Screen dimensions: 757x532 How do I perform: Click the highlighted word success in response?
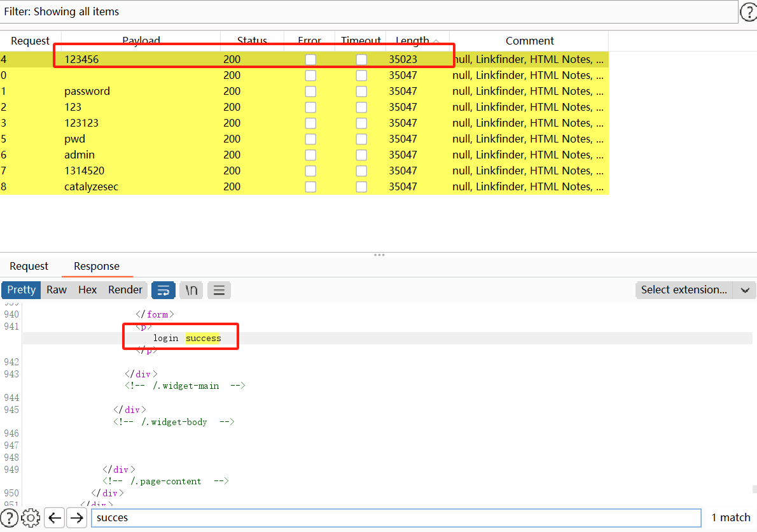point(204,339)
